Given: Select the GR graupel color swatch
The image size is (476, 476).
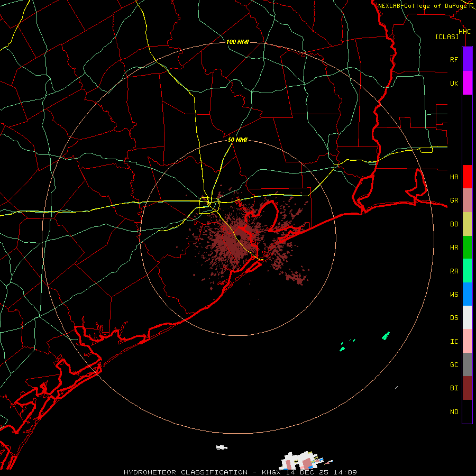Looking at the screenshot, I should [x=467, y=200].
